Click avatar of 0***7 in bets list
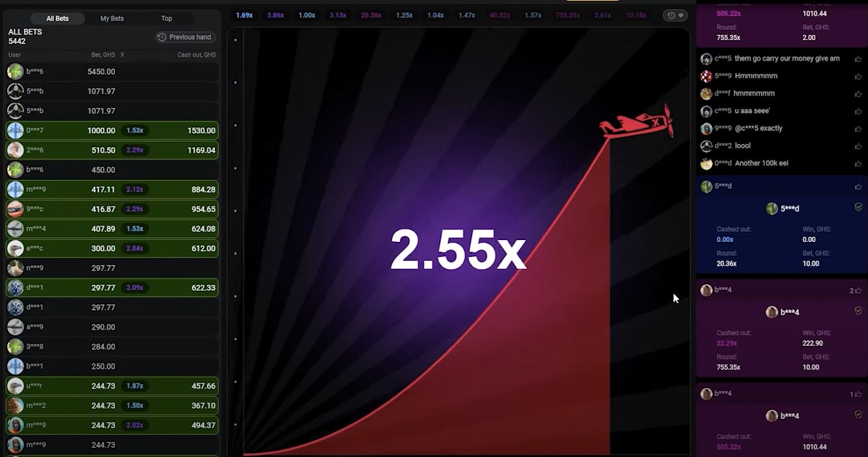This screenshot has width=868, height=457. click(x=15, y=130)
